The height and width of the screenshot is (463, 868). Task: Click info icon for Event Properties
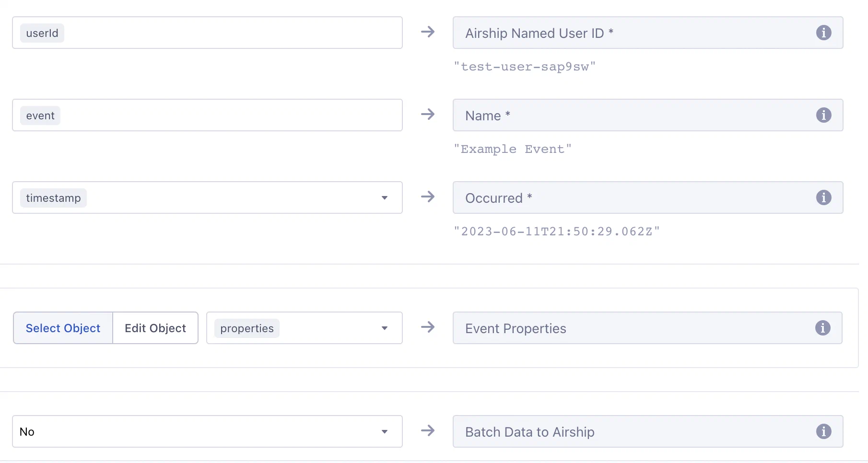[x=822, y=328]
